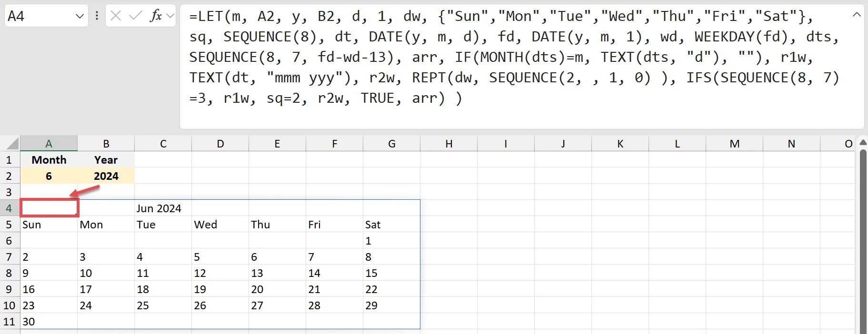
Task: Click the calendar day 19 cell
Action: pyautogui.click(x=220, y=289)
